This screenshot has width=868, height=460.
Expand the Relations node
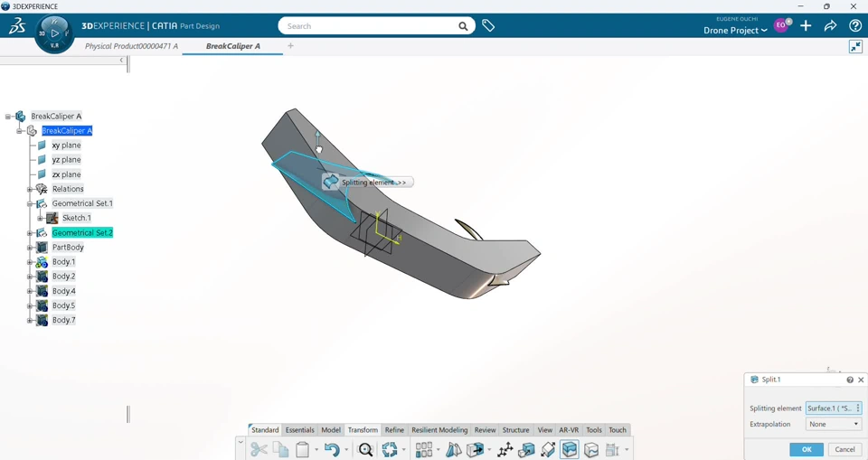point(30,189)
